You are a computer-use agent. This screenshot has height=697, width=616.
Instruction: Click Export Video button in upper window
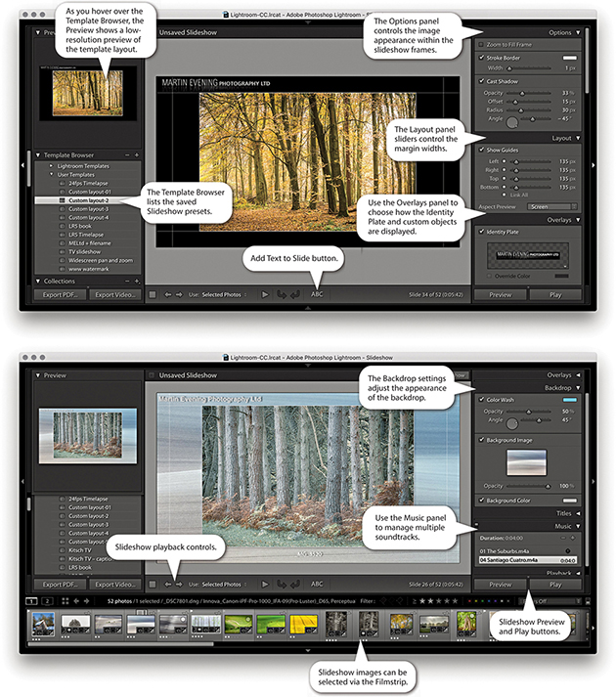coord(115,294)
